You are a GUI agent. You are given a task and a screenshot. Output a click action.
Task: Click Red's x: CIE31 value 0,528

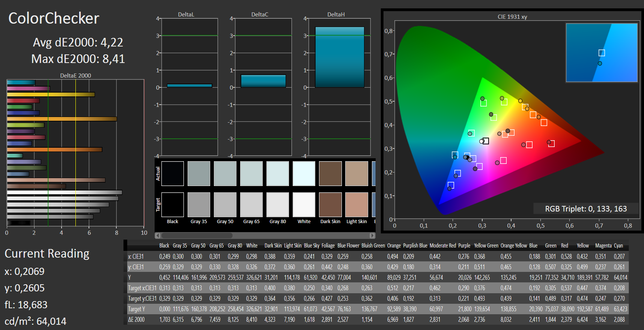pyautogui.click(x=566, y=256)
